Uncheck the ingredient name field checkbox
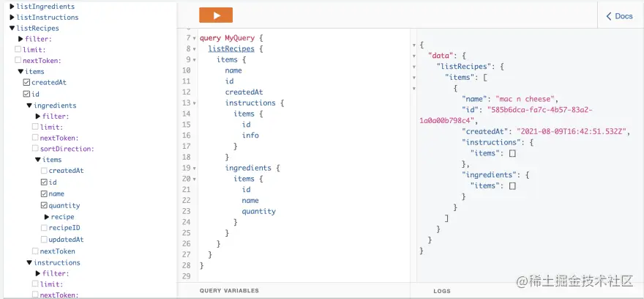644x299 pixels. pyautogui.click(x=44, y=193)
